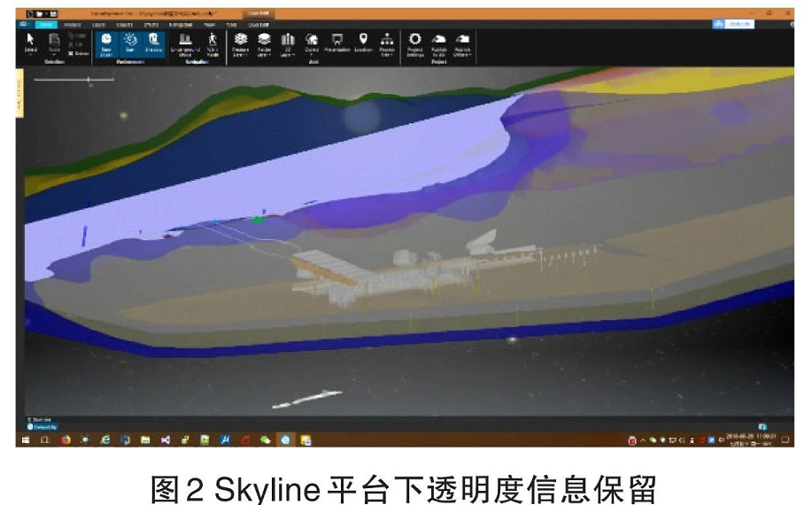Viewport: 812px width, 505px height.
Task: Open the Raster Layer dropdown
Action: pos(264,44)
